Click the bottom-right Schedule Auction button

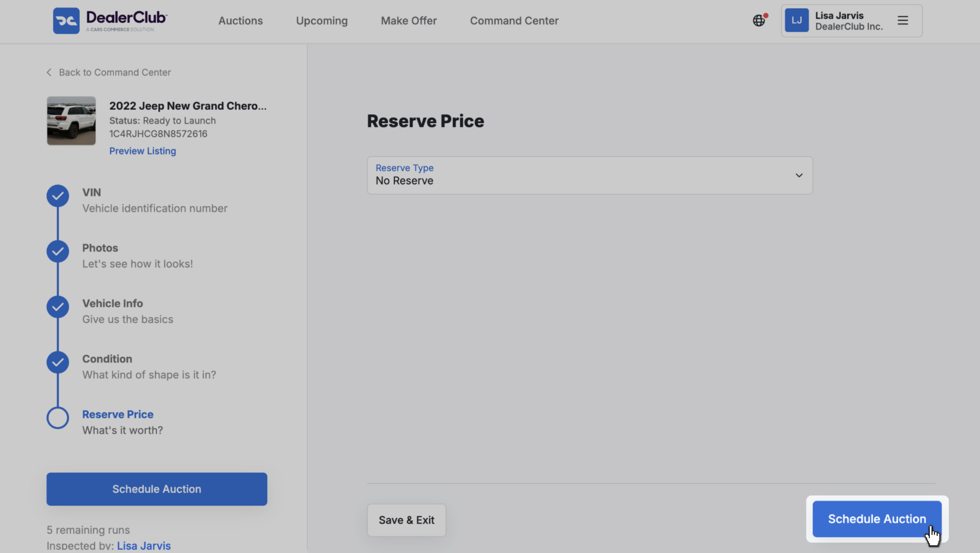click(877, 519)
